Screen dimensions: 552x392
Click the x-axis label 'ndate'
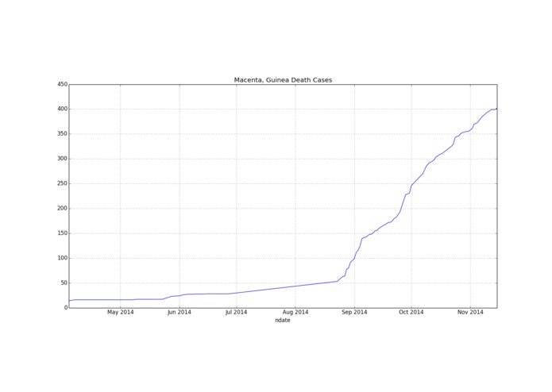click(x=283, y=321)
